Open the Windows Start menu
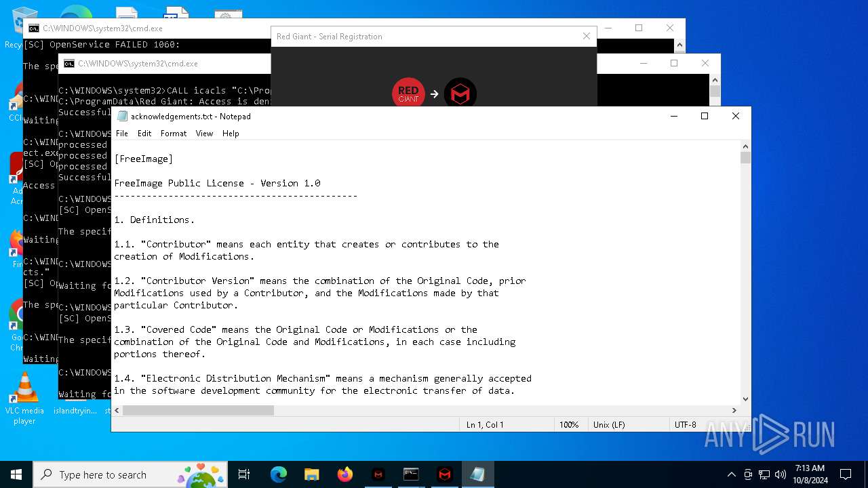868x488 pixels. [16, 474]
